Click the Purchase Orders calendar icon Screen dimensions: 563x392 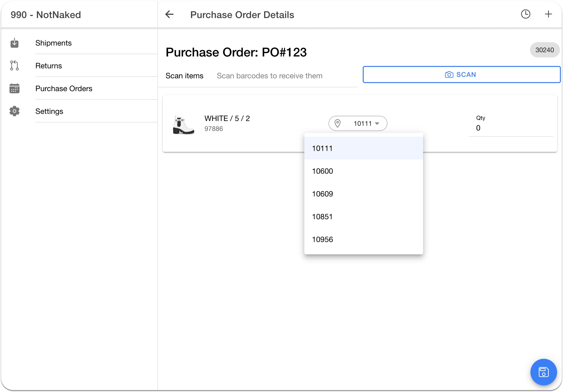(14, 88)
